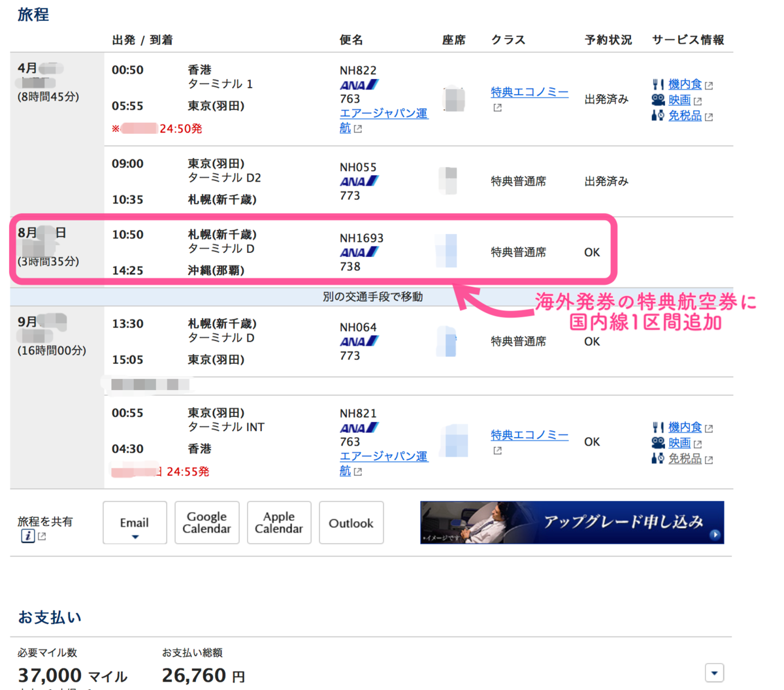Open エアージャパン運航 link under NH821
784x690 pixels.
point(384,464)
